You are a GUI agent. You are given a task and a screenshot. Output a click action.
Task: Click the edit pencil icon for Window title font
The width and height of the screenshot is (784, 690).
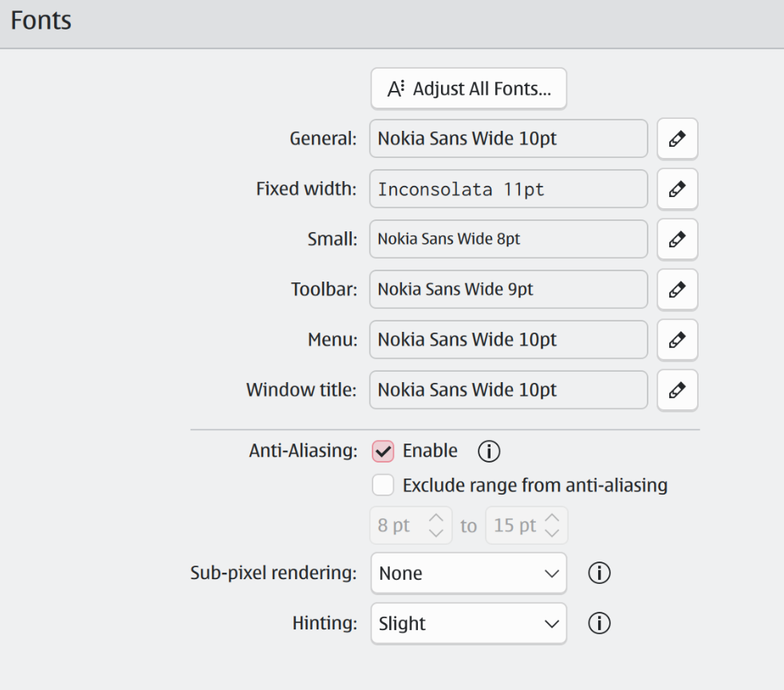click(677, 390)
